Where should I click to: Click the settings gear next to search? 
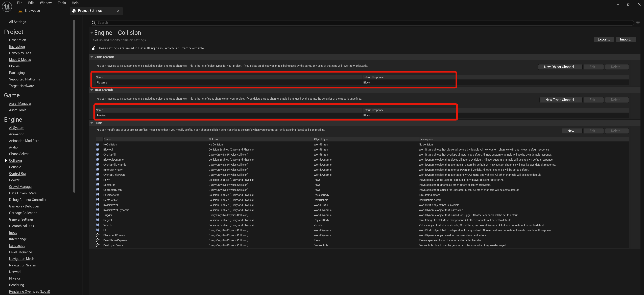[638, 23]
